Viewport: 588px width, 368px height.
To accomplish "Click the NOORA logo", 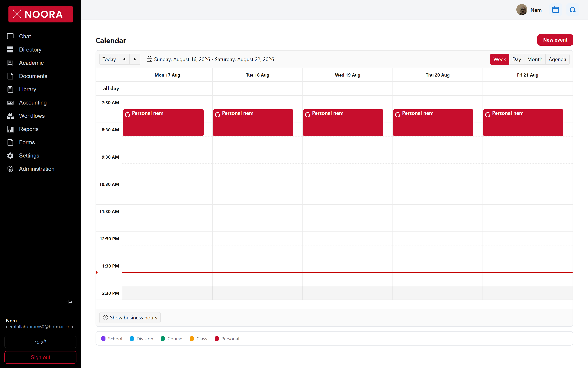I will pos(40,14).
